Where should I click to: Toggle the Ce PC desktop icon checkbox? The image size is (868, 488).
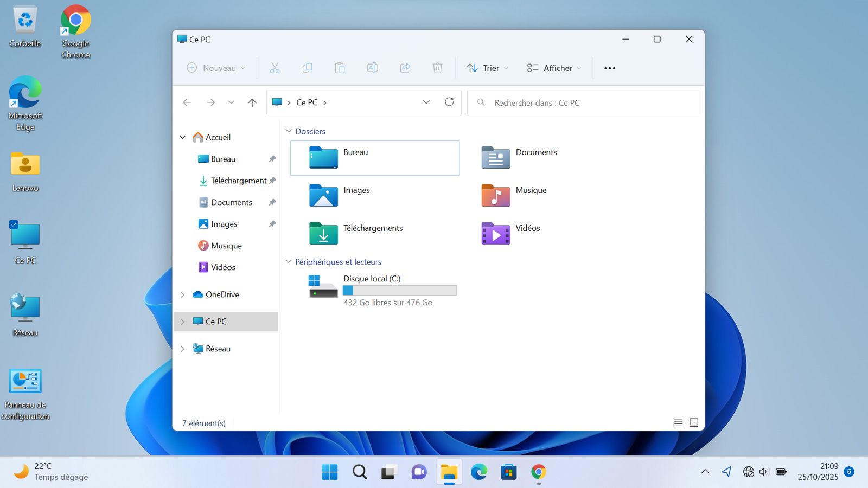(x=14, y=224)
